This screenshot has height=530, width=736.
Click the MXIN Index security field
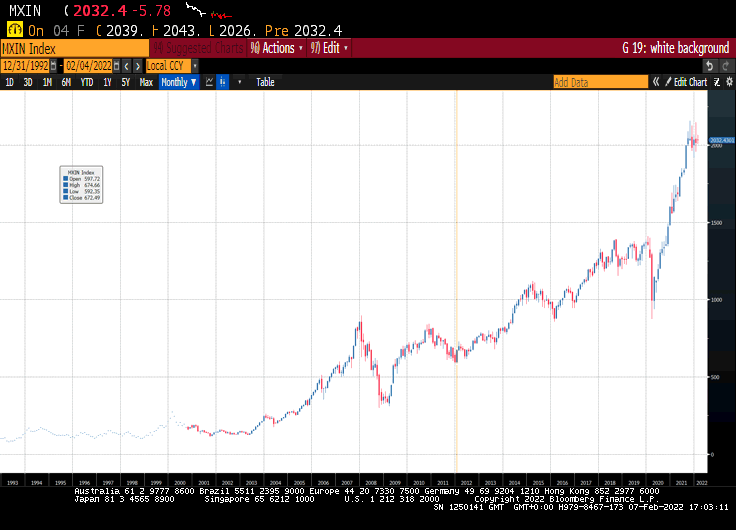click(x=75, y=48)
